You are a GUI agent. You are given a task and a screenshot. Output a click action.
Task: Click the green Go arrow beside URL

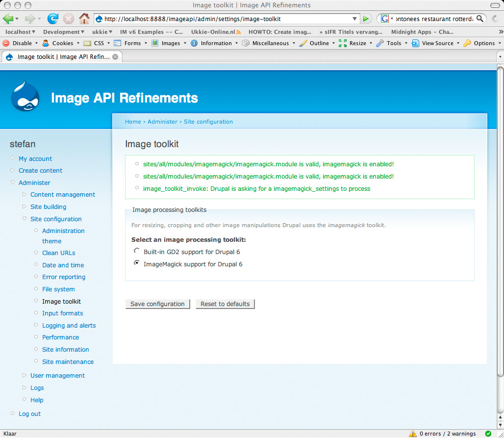[366, 19]
